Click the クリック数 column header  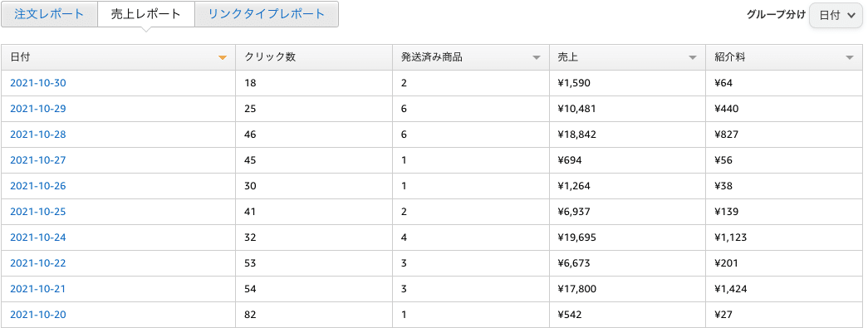(314, 57)
